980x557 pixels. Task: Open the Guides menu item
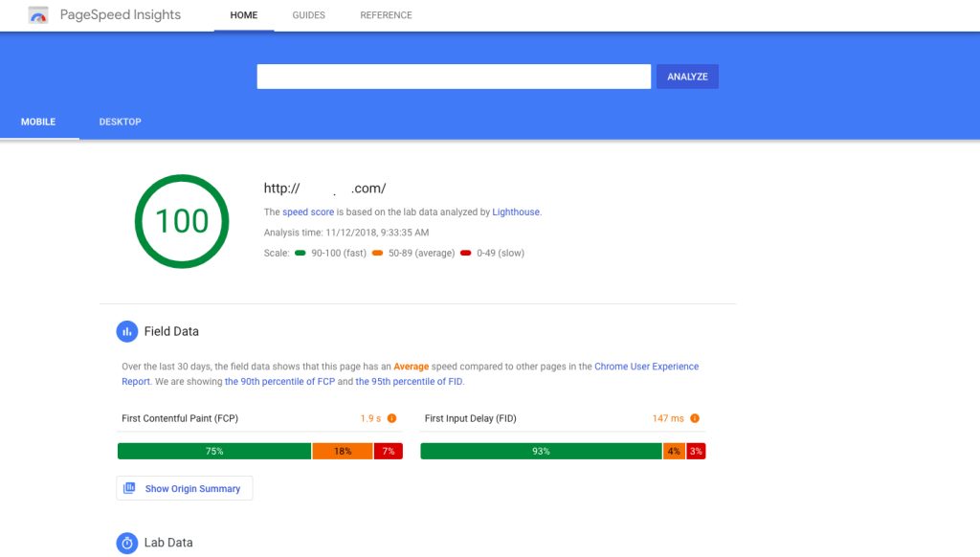(309, 15)
